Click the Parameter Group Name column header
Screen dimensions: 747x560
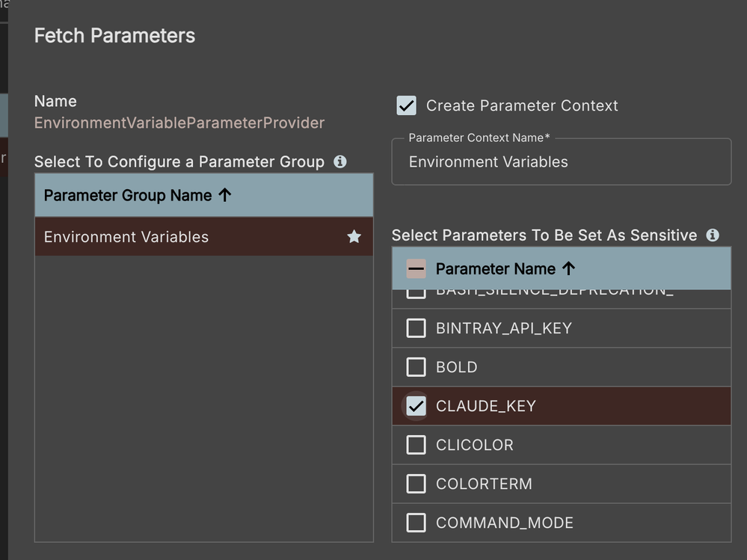[128, 195]
